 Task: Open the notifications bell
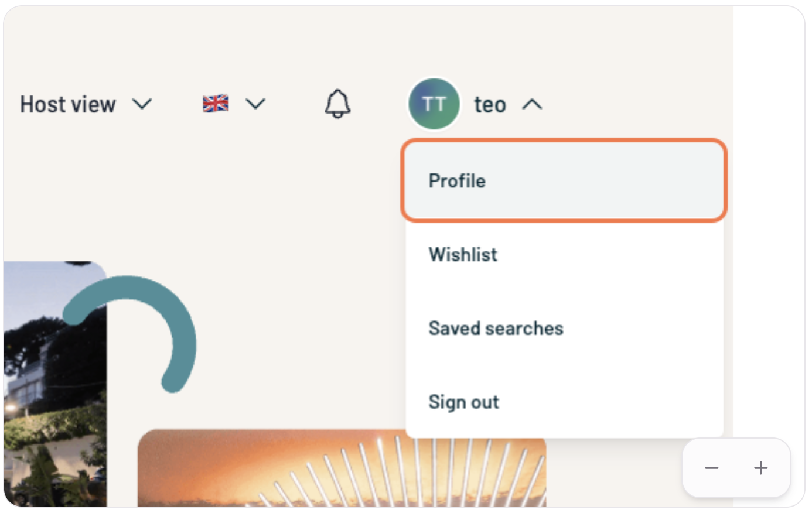coord(337,104)
